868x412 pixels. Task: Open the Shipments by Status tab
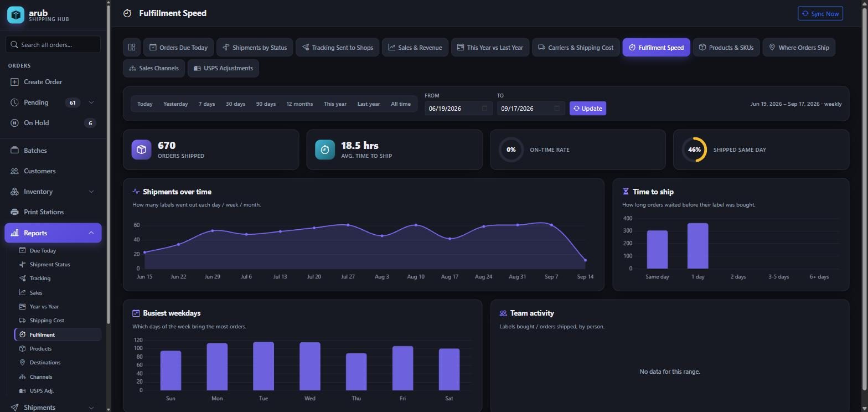[255, 48]
